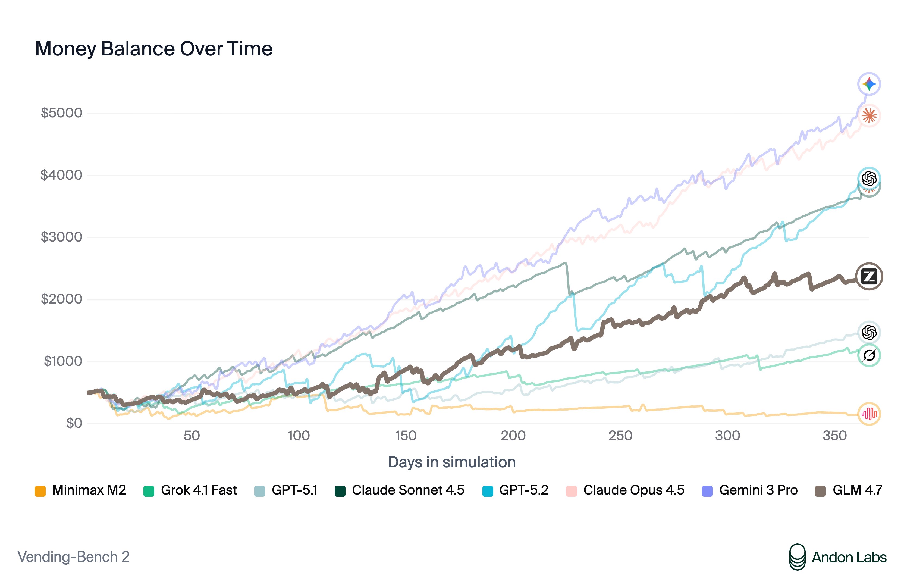The image size is (904, 588).
Task: Click the Claude Opus orange starburst endpoint icon
Action: (x=869, y=116)
